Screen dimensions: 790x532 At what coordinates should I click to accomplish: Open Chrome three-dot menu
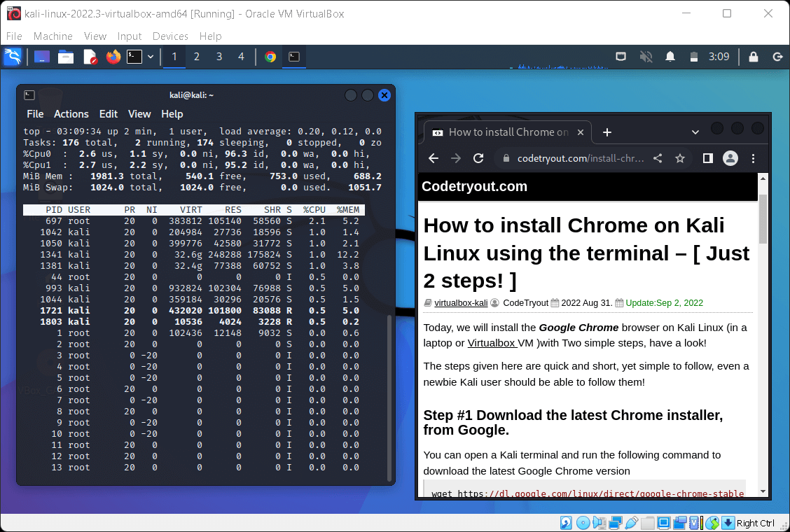pos(753,158)
